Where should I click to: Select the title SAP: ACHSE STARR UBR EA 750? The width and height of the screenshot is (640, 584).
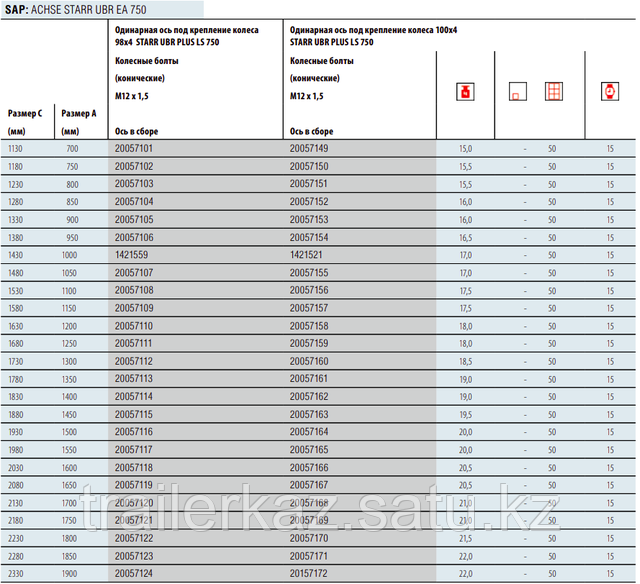click(76, 9)
